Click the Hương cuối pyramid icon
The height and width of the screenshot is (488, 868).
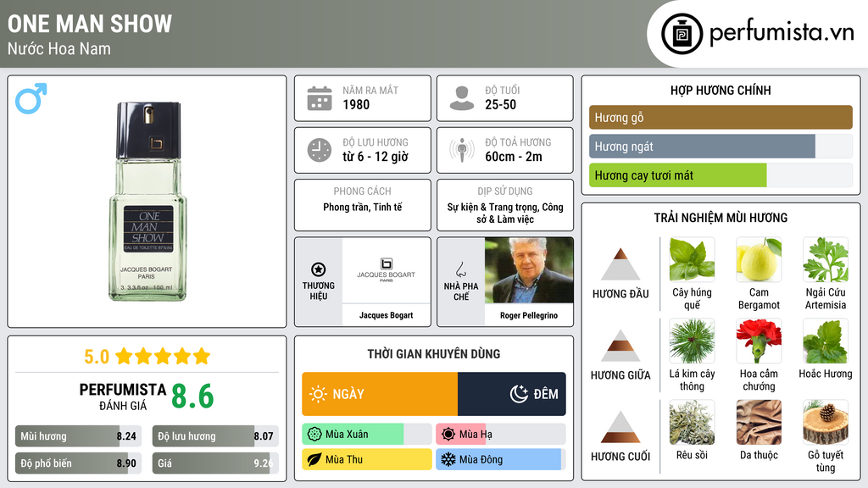point(620,427)
